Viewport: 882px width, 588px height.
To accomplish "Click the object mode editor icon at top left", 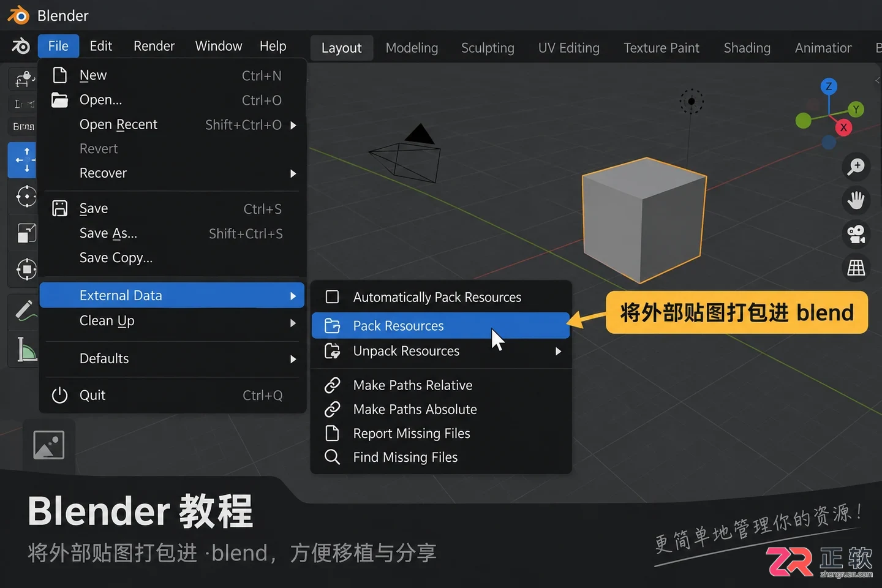I will pyautogui.click(x=24, y=79).
